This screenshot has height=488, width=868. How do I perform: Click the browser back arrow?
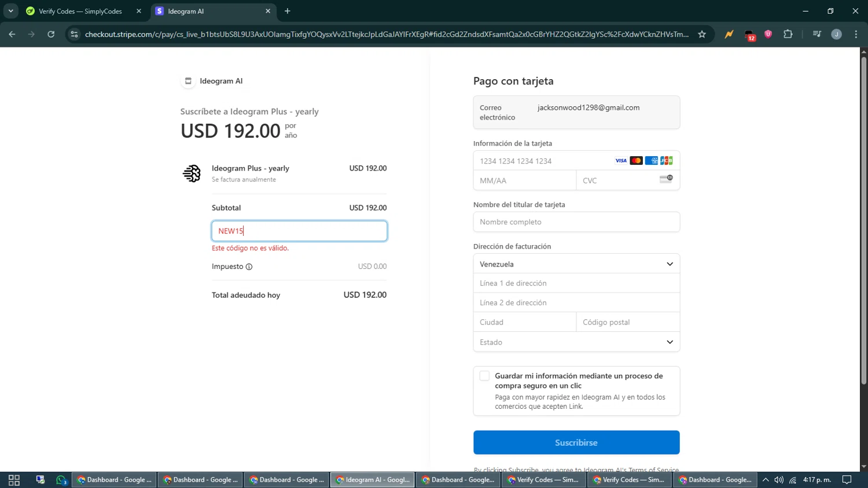tap(12, 34)
